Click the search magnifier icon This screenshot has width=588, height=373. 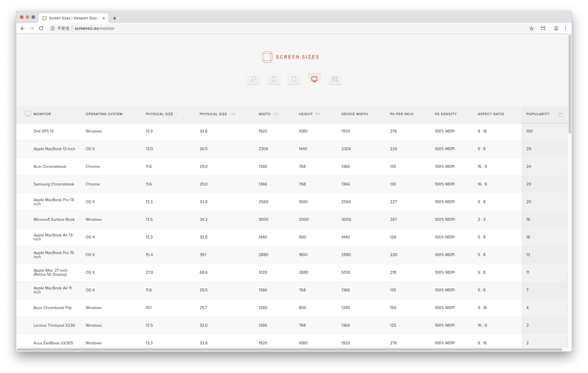(253, 79)
